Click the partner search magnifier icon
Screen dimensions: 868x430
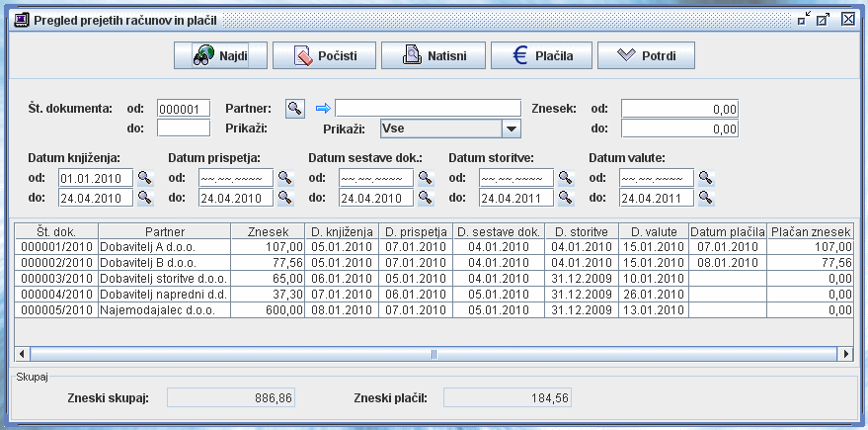(x=294, y=108)
